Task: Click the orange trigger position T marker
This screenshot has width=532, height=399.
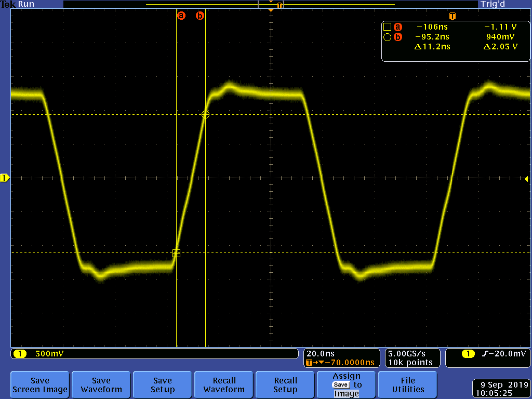Action: tap(453, 16)
